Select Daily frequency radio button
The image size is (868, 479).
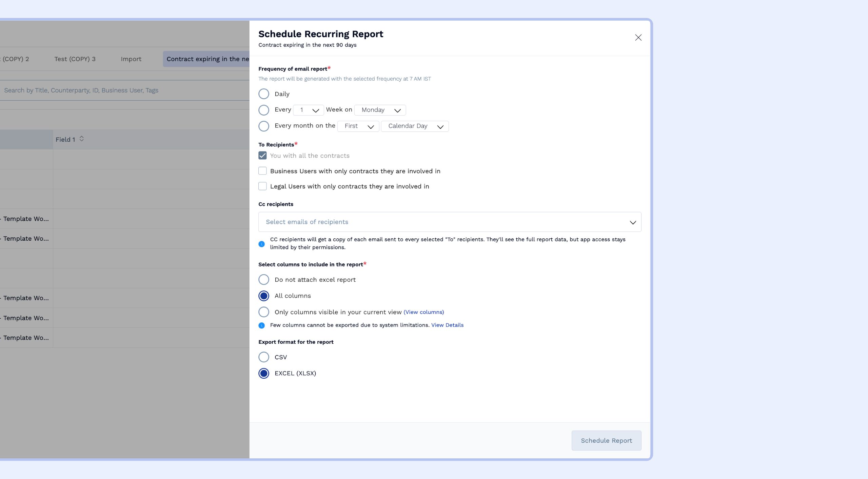click(x=264, y=94)
